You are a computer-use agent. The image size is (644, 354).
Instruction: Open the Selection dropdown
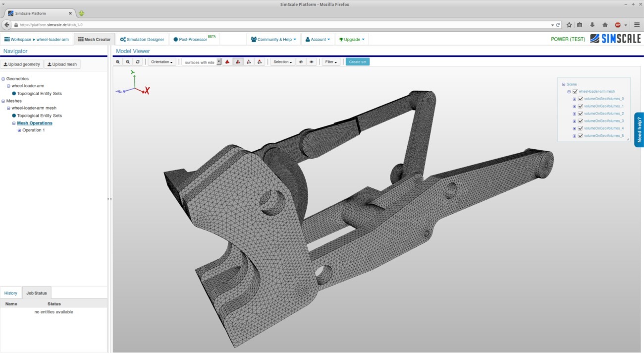click(x=282, y=62)
